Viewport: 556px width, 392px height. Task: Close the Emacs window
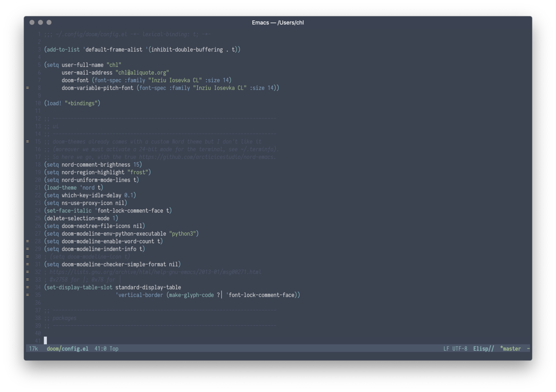tap(32, 23)
